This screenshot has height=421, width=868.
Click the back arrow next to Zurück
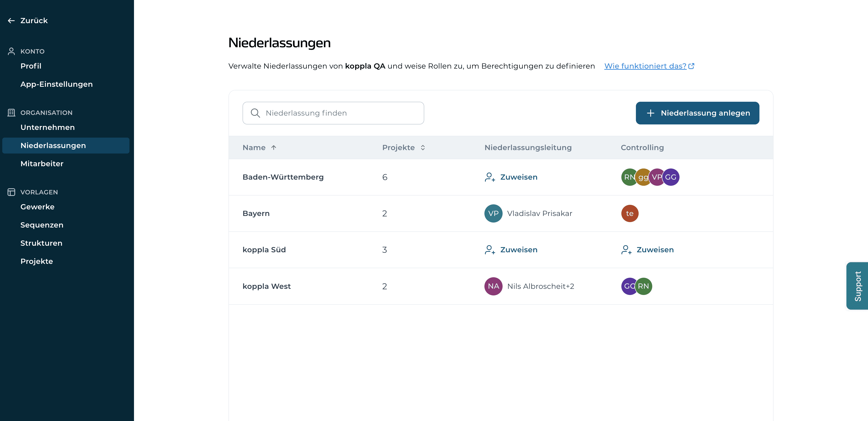click(x=11, y=20)
